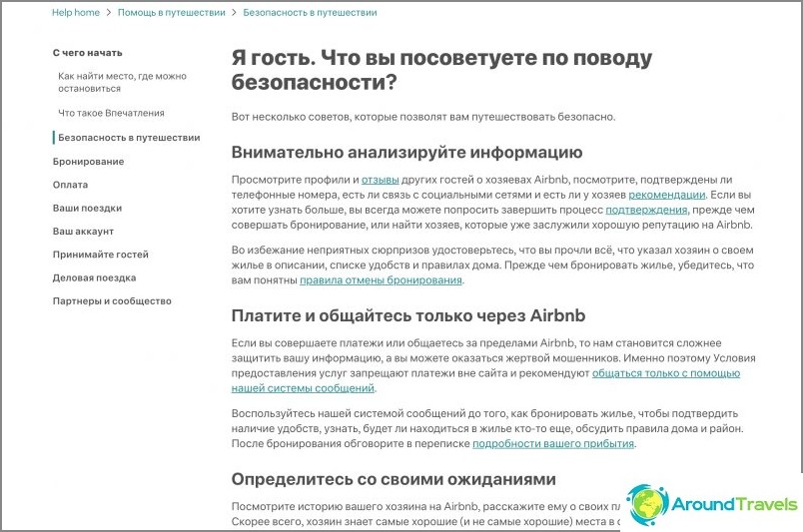
Task: Click heading Определитесь со своими ожиданиями
Action: tap(394, 479)
